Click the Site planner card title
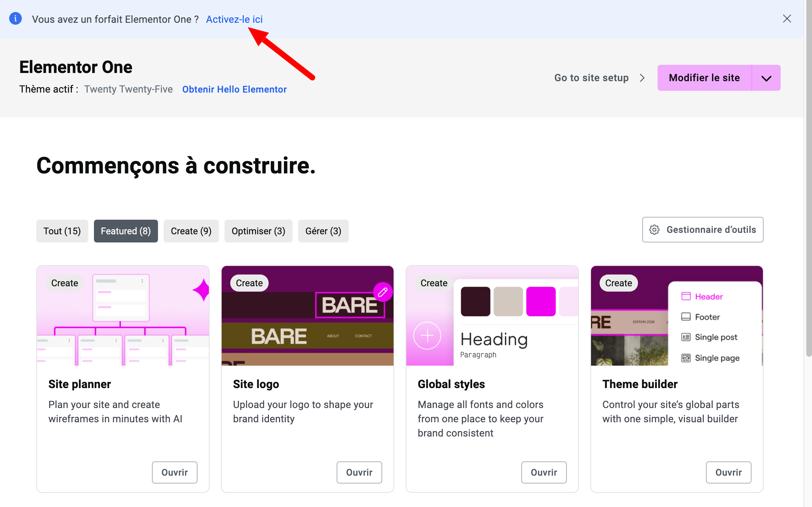Image resolution: width=812 pixels, height=507 pixels. 80,384
